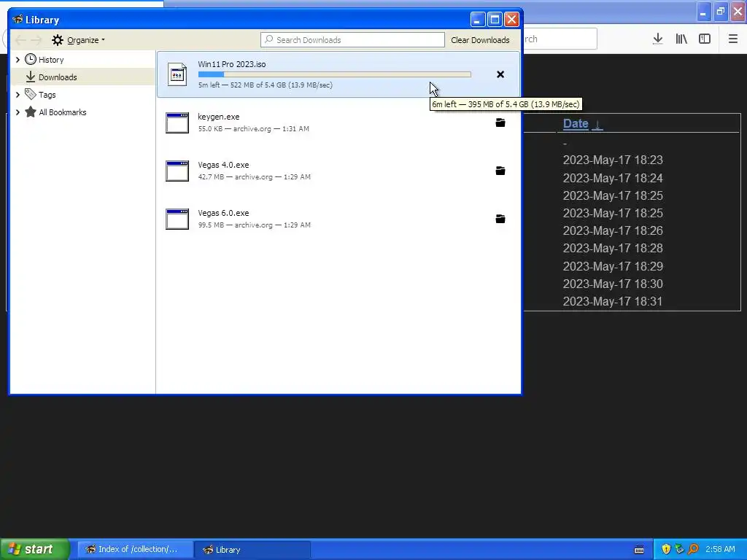Click the Organize gear icon

point(58,40)
